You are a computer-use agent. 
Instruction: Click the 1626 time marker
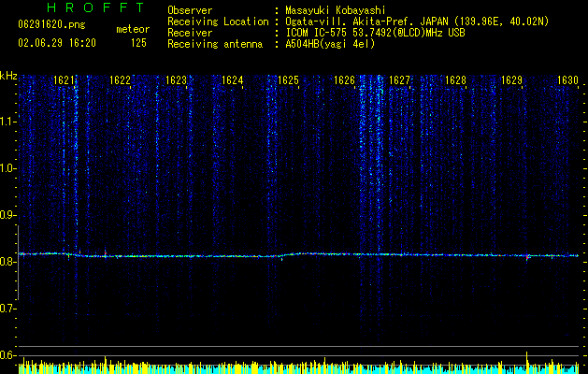click(344, 80)
